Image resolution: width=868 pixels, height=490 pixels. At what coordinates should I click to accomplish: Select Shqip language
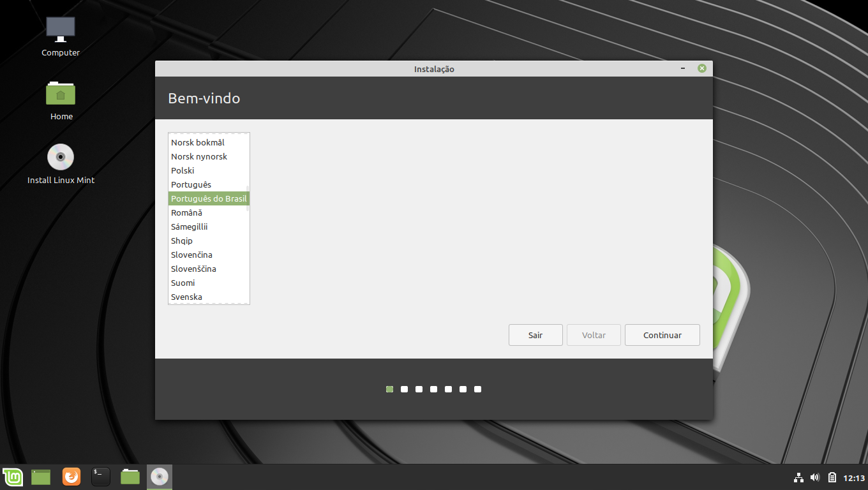[x=207, y=241]
